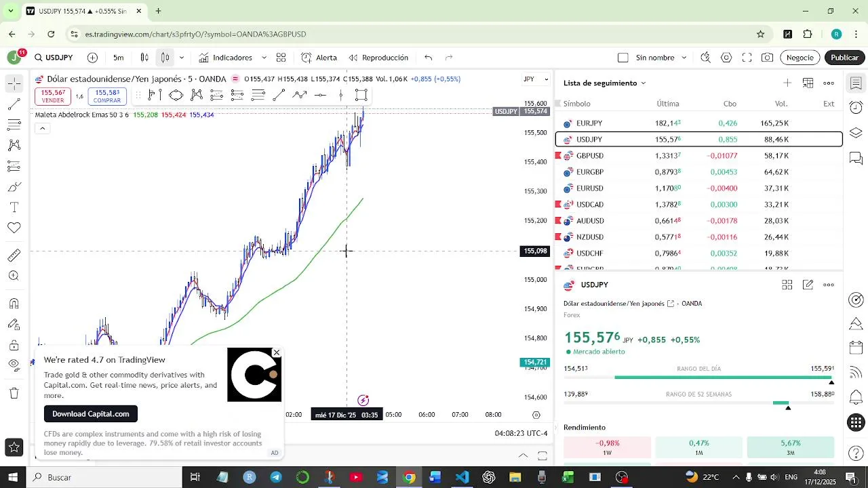Click the quick search lightning icon
This screenshot has width=868, height=488.
click(705, 58)
